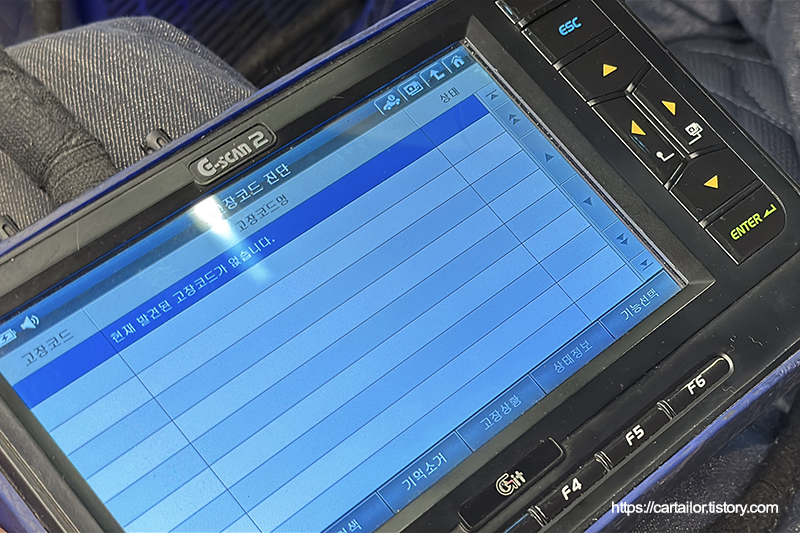This screenshot has width=800, height=533.
Task: Hit the green ENTER key
Action: 752,222
